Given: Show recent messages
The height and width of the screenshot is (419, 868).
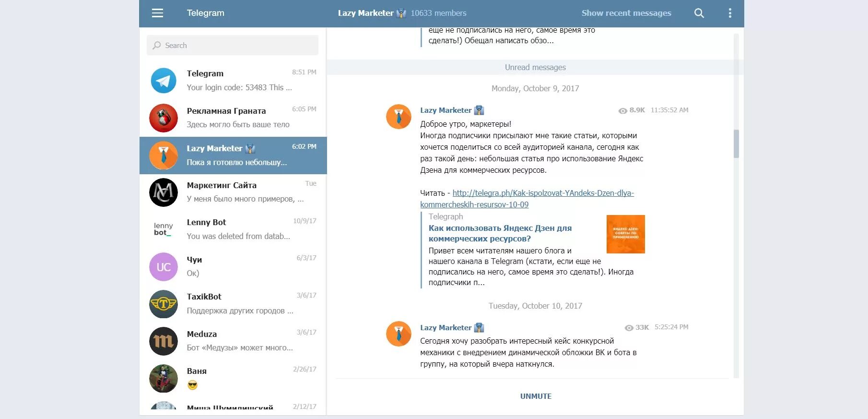Looking at the screenshot, I should point(626,13).
